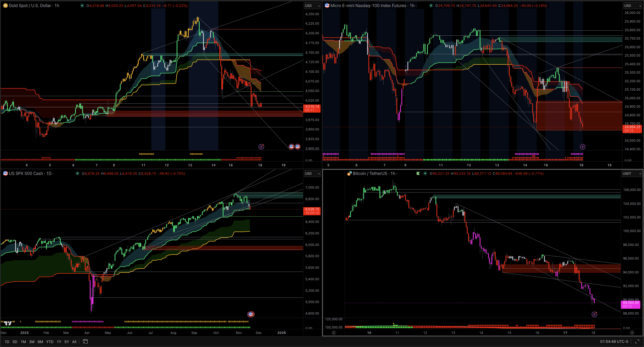Select the All date range
Viewport: 644px width, 347px height.
tap(74, 342)
